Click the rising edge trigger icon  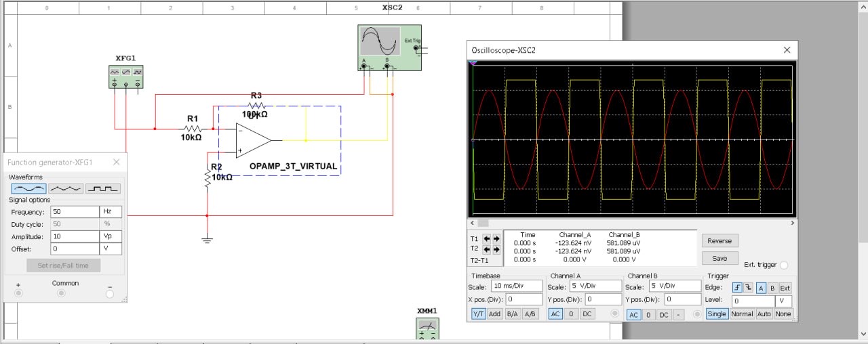click(x=737, y=287)
